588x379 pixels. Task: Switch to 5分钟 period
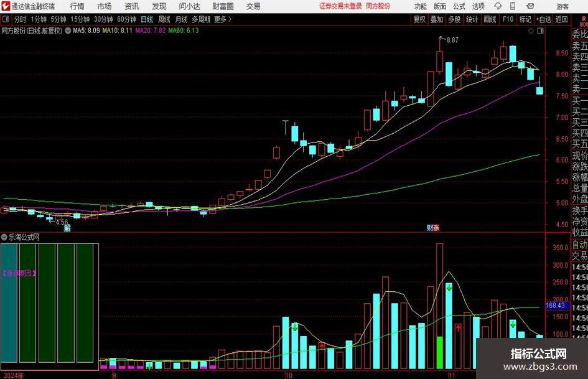[58, 19]
